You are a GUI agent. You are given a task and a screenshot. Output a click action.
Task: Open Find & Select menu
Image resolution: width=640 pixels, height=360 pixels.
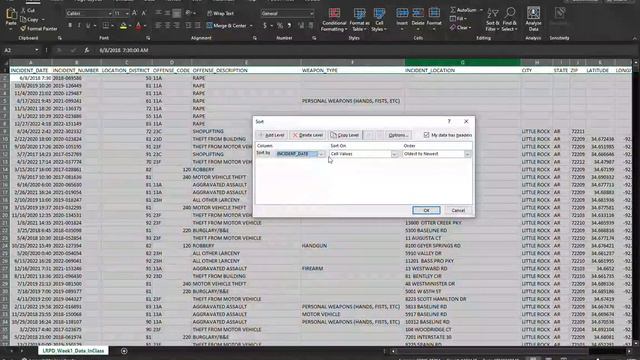tap(510, 20)
